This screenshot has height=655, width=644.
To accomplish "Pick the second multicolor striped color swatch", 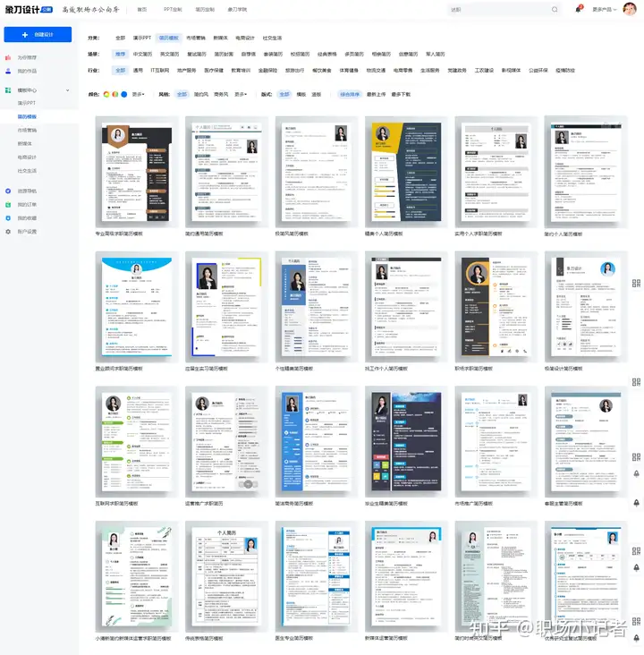I will point(114,95).
